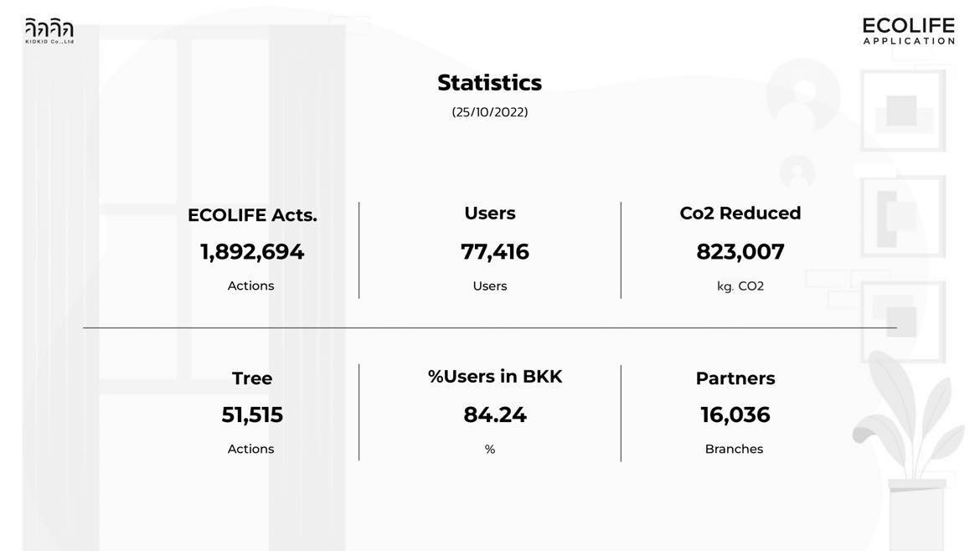Click the 823,007 kg CO2 value
Screen dimensions: 980x551
(x=740, y=252)
